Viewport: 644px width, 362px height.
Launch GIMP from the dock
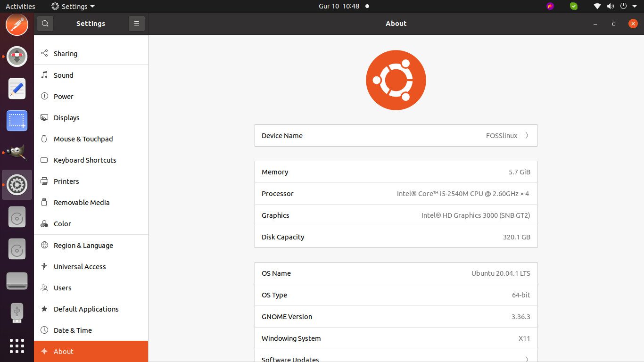tap(17, 152)
